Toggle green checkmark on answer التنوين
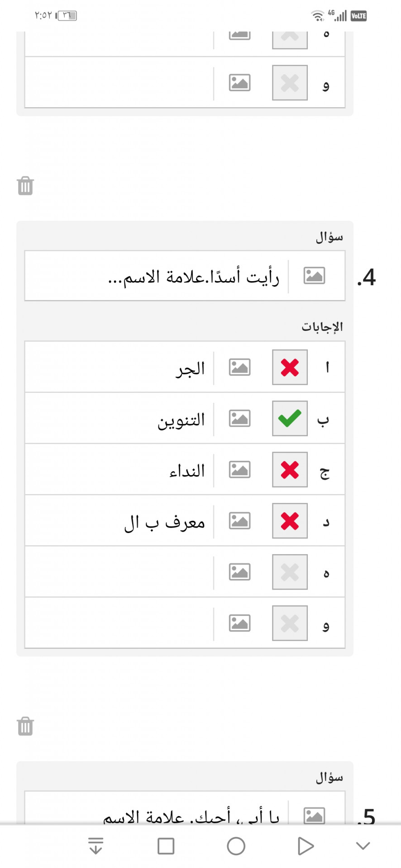Viewport: 401px width, 868px height. click(290, 418)
